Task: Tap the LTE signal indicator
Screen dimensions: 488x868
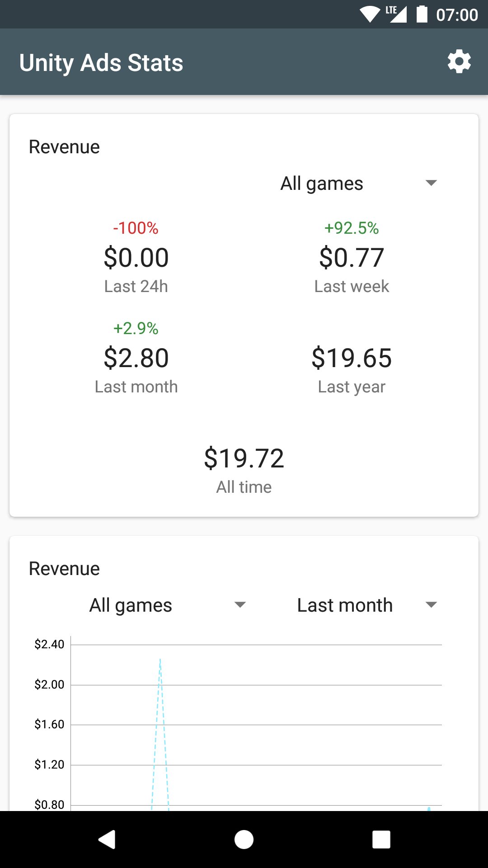Action: coord(396,14)
